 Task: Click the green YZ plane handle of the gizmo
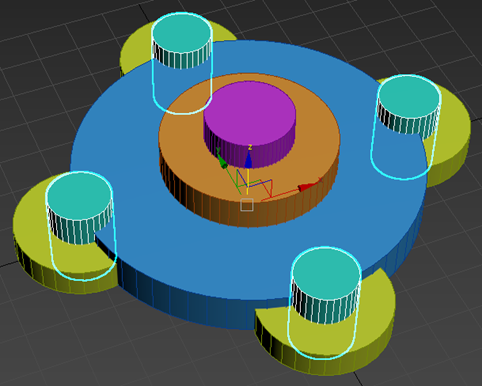[242, 178]
